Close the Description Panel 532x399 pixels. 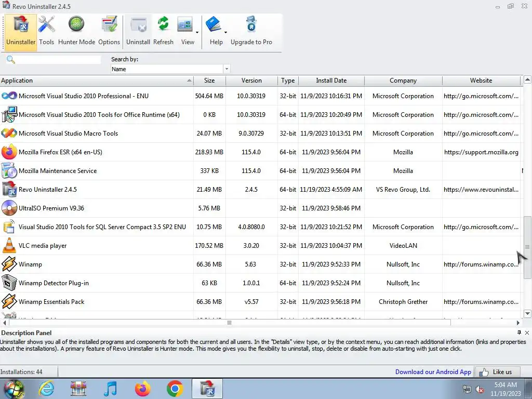(x=527, y=332)
